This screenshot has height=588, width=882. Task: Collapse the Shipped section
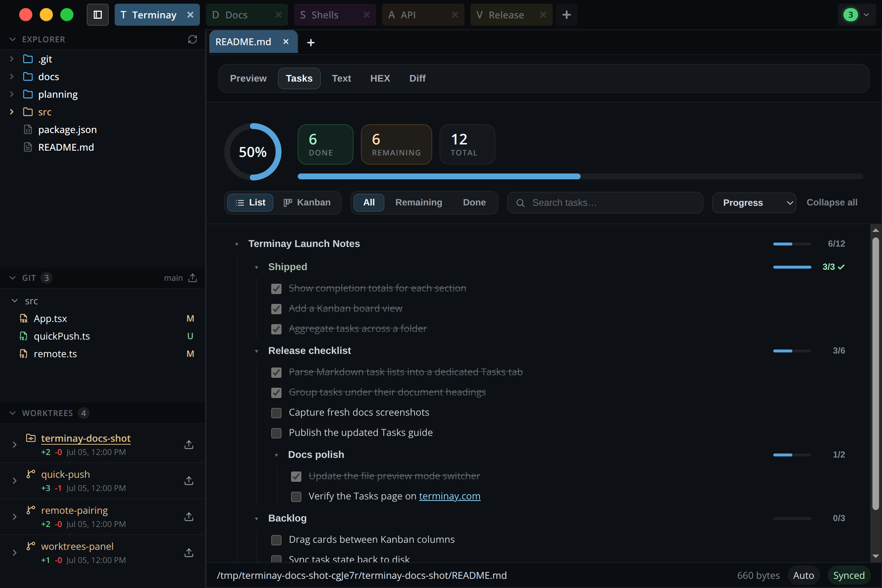[257, 268]
